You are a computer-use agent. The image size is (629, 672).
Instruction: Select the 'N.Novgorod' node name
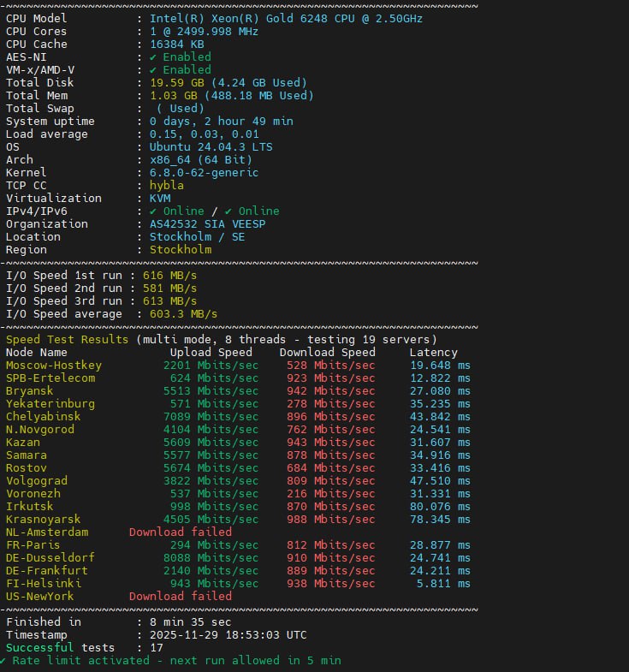click(40, 430)
